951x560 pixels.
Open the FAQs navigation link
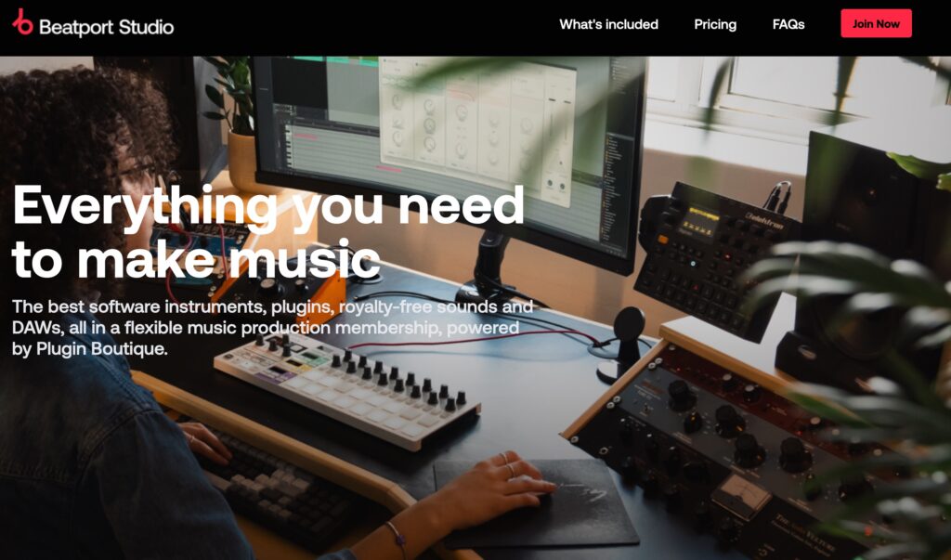(x=788, y=25)
